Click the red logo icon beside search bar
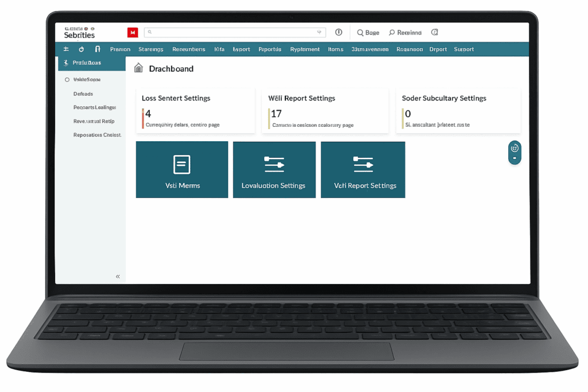This screenshot has width=588, height=392. point(133,33)
